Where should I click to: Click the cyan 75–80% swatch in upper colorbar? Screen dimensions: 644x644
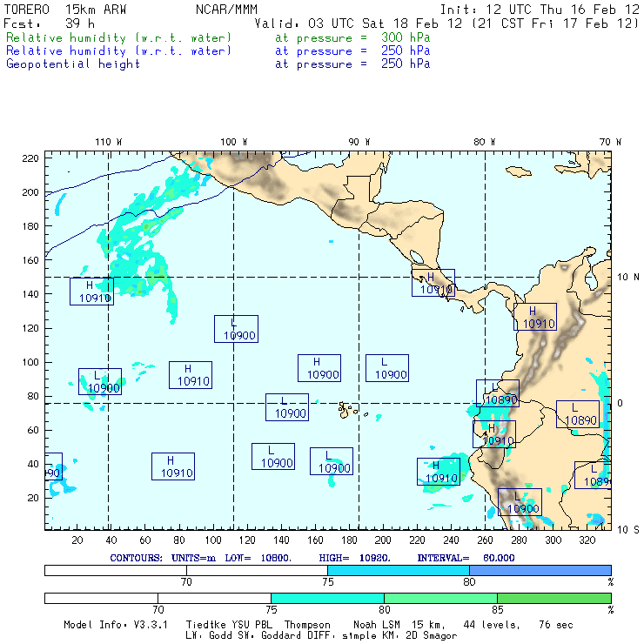399,570
